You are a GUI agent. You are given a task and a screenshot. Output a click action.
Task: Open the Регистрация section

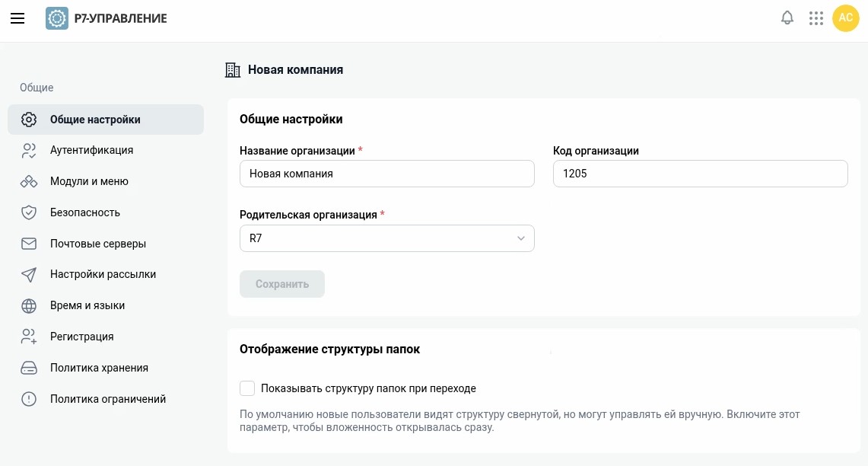[106, 337]
